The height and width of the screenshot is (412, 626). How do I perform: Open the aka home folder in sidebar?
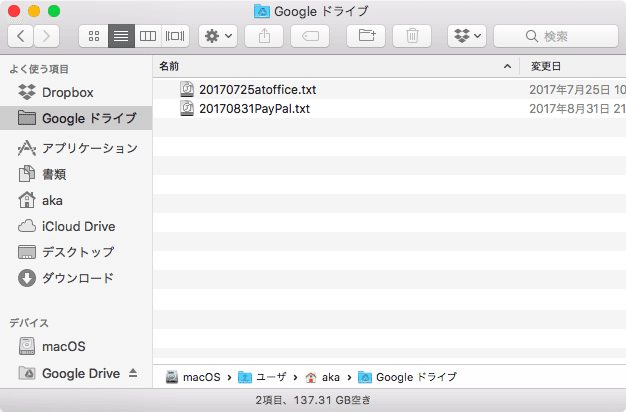tap(76, 200)
